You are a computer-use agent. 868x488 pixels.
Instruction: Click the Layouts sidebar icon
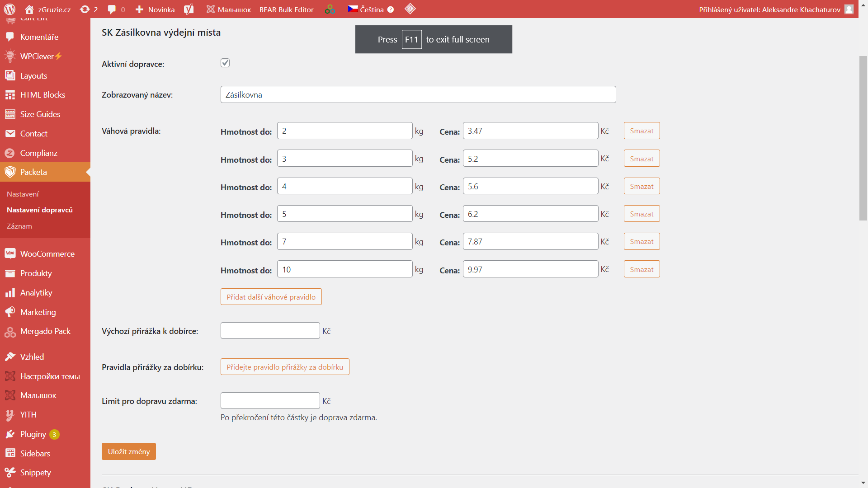click(x=10, y=75)
